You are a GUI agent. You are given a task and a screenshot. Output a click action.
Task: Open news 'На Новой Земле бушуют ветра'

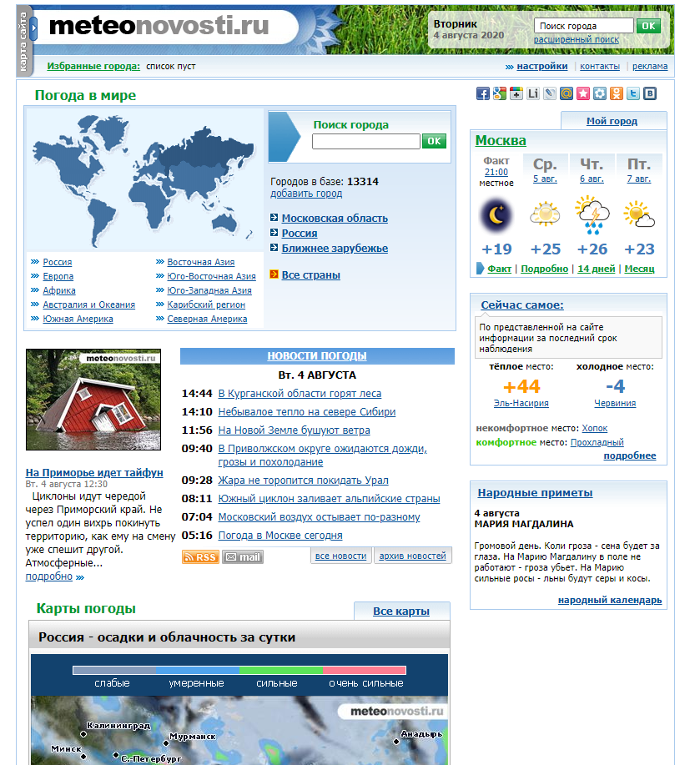(294, 430)
